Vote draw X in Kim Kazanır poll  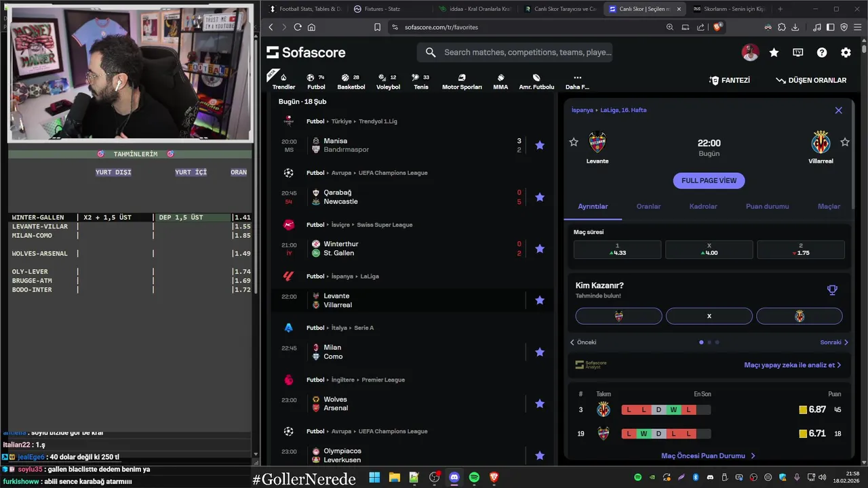tap(709, 316)
